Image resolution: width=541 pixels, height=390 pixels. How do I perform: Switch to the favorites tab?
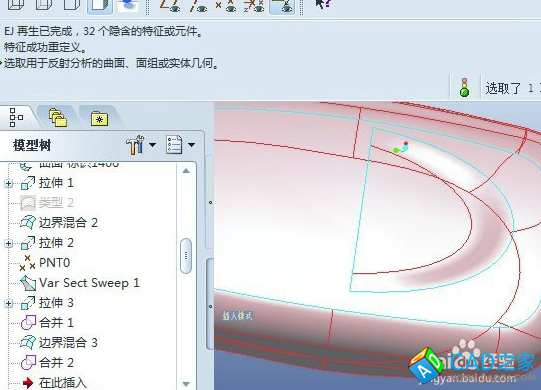[99, 118]
